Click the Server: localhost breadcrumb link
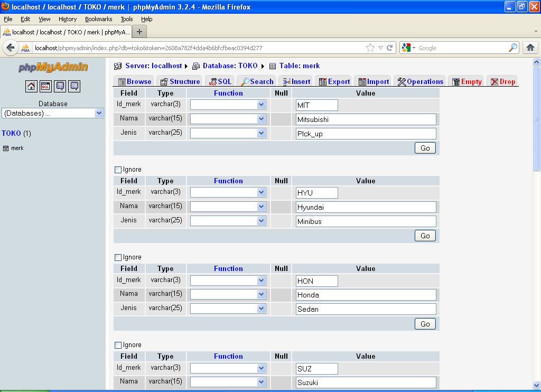This screenshot has width=541, height=392. 154,66
